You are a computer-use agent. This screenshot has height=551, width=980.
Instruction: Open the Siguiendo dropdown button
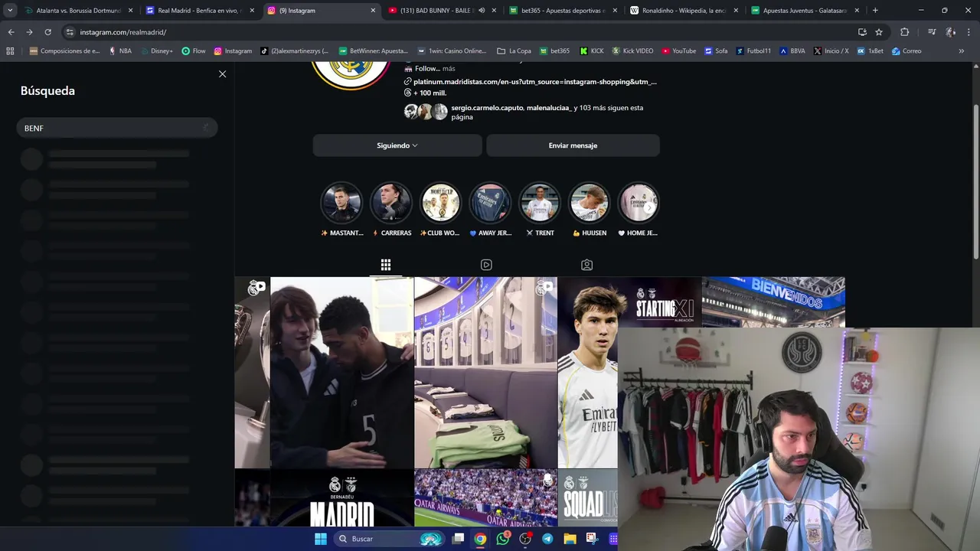(x=397, y=145)
